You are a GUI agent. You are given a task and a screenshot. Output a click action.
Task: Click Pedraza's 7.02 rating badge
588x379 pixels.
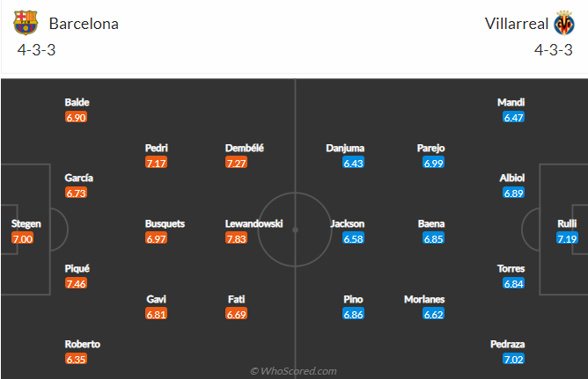[513, 359]
